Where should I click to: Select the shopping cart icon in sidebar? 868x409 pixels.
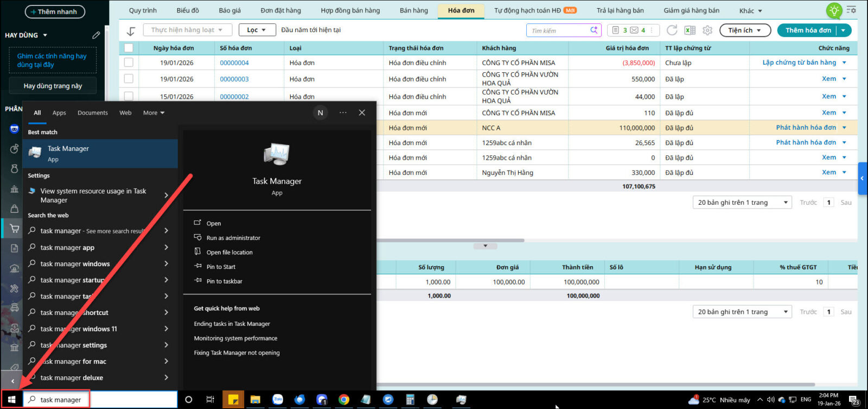15,228
